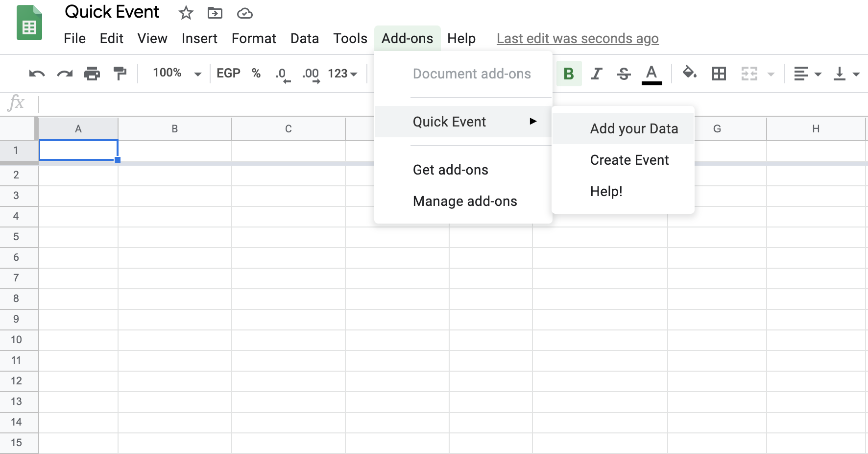
Task: Open the print dialog
Action: click(93, 74)
